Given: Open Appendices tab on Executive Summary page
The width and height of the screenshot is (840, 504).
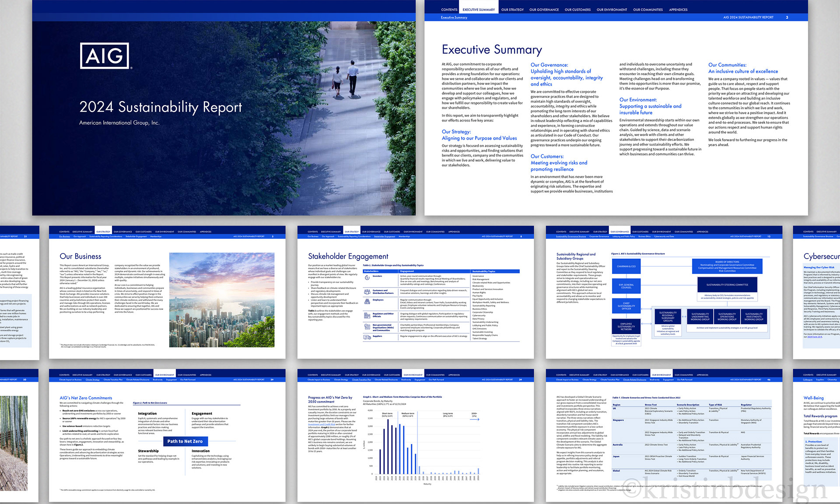Looking at the screenshot, I should [x=678, y=10].
